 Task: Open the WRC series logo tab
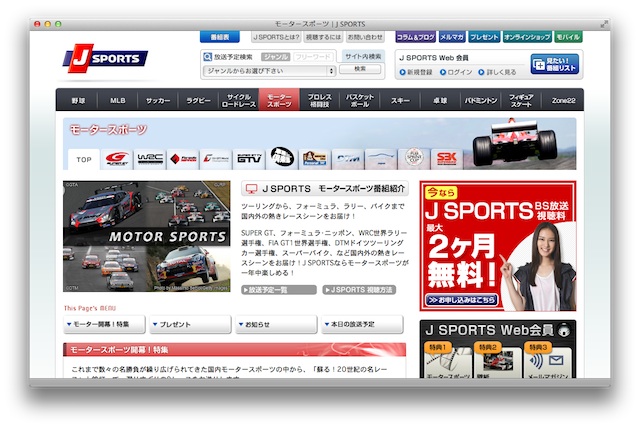pyautogui.click(x=150, y=159)
